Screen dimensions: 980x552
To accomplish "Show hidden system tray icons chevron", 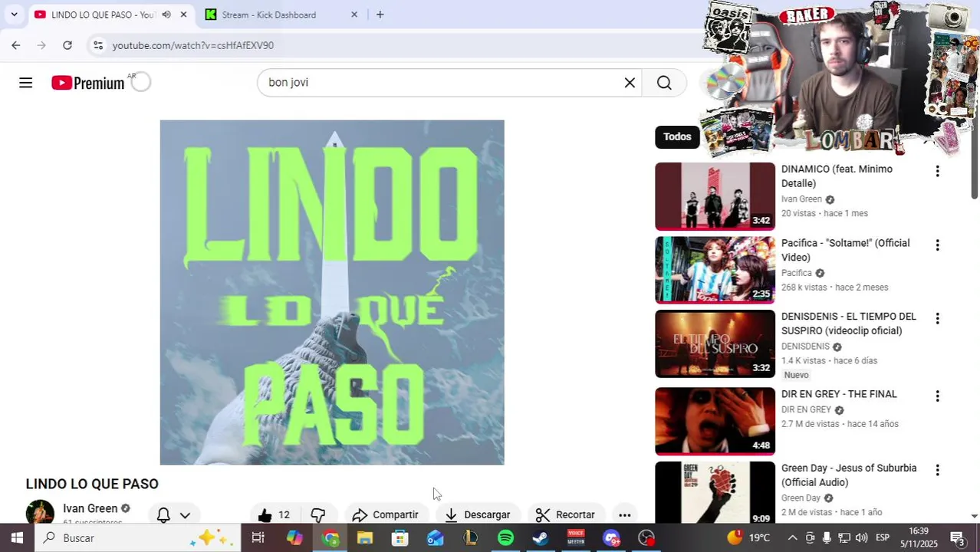I will pos(792,538).
